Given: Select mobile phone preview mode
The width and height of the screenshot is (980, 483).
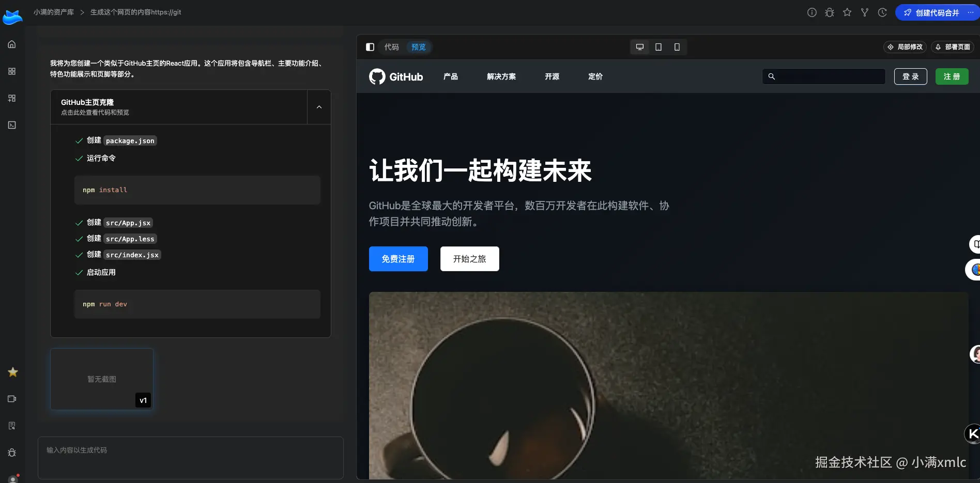Looking at the screenshot, I should click(677, 47).
